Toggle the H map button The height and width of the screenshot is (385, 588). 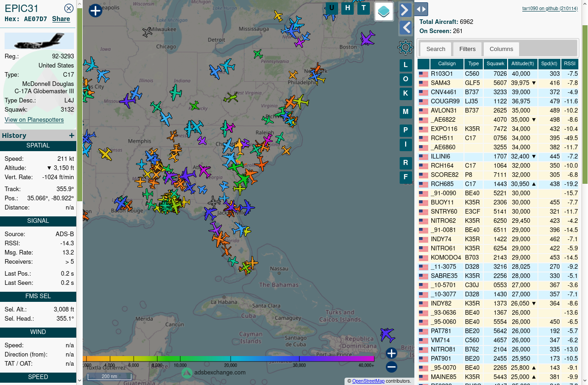pyautogui.click(x=348, y=8)
